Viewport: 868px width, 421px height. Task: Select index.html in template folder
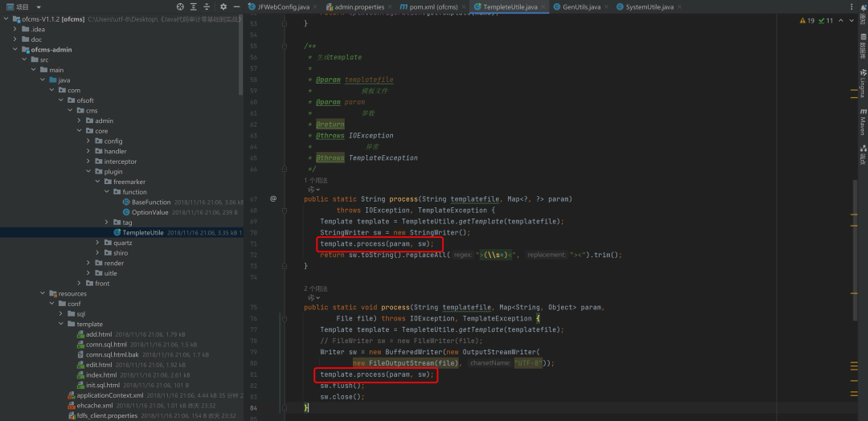pos(100,375)
